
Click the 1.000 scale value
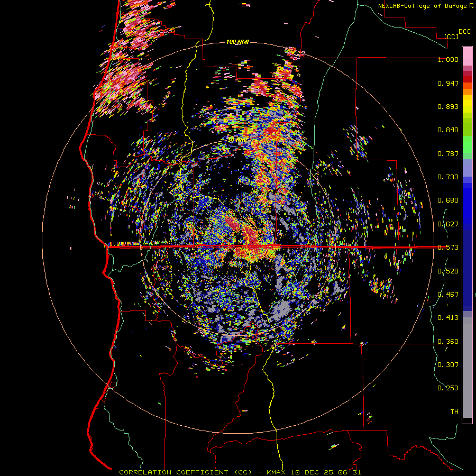[x=448, y=59]
